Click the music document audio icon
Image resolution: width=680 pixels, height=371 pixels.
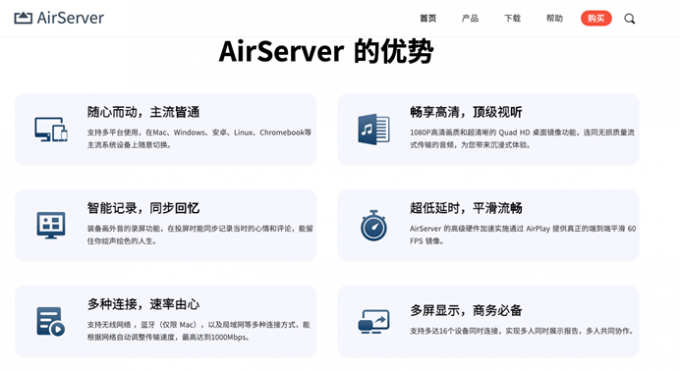(x=374, y=129)
